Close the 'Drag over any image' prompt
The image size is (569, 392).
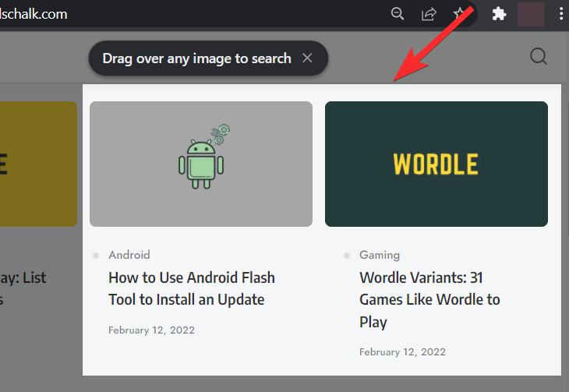pyautogui.click(x=308, y=58)
